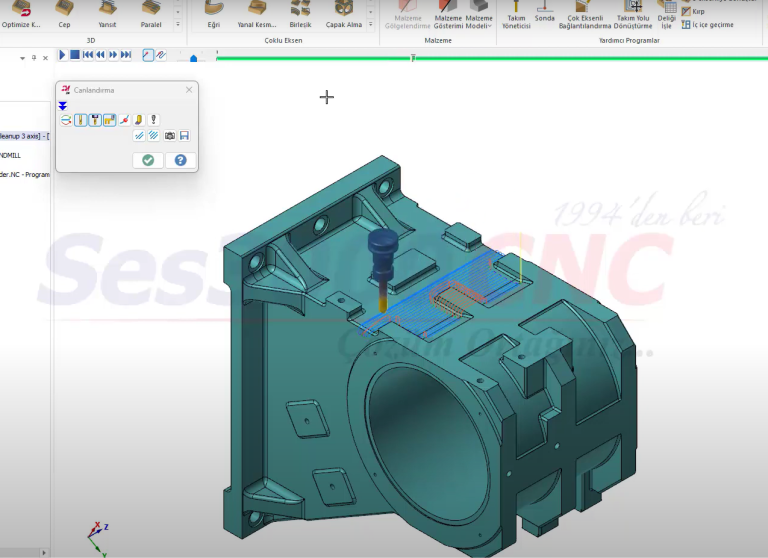Toggle display tool in Canlandırma dialog
The image size is (768, 558).
[80, 120]
